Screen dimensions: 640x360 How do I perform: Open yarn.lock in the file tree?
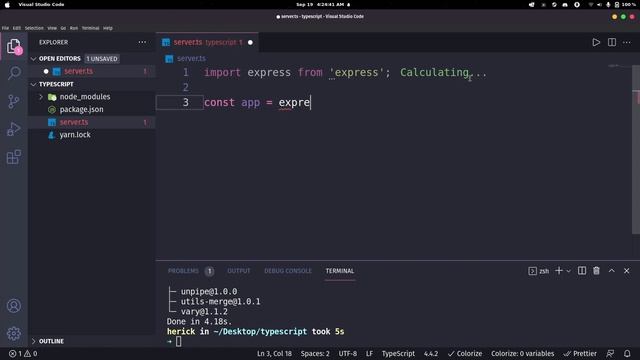(75, 135)
